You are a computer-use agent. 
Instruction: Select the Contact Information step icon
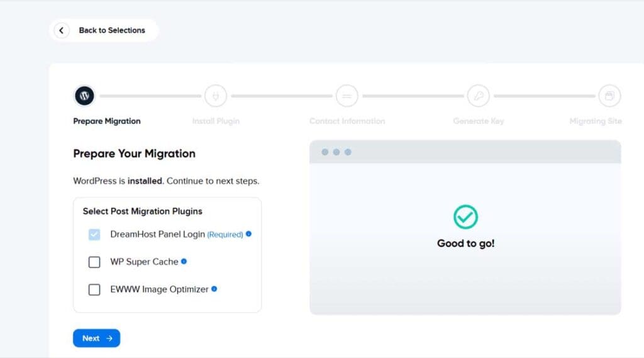click(x=347, y=96)
